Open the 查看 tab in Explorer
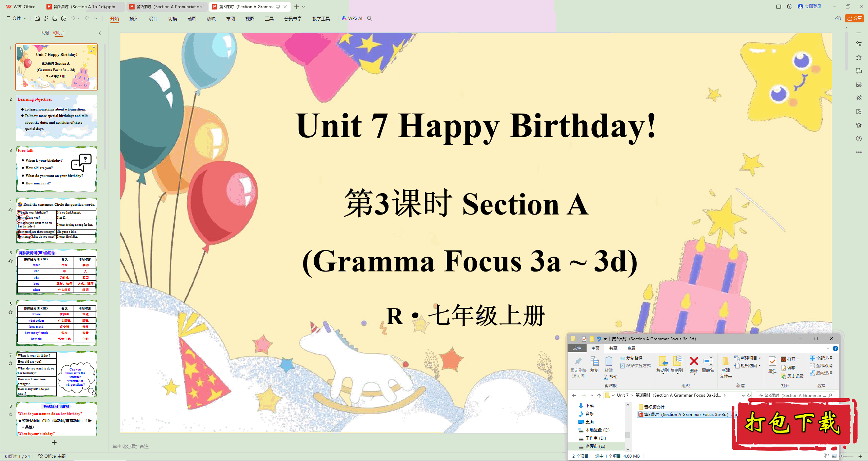The image size is (868, 461). pos(631,348)
